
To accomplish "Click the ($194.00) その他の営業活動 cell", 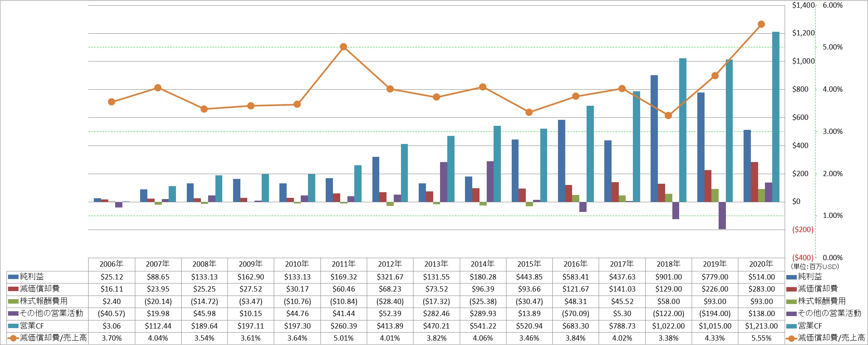I will pos(715,314).
